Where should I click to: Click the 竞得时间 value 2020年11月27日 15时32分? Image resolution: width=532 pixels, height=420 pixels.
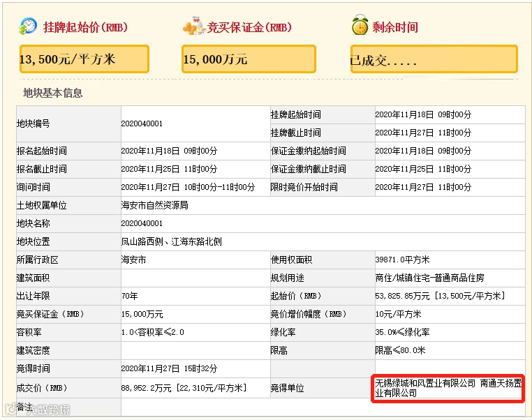pos(169,369)
